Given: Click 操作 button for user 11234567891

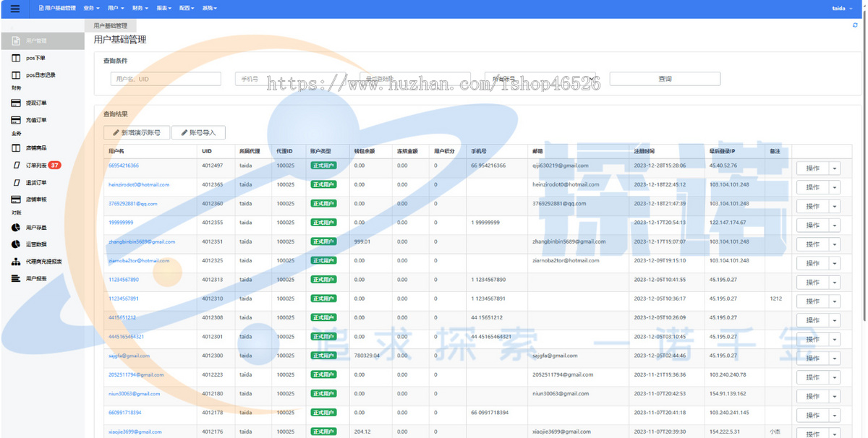Looking at the screenshot, I should 812,301.
